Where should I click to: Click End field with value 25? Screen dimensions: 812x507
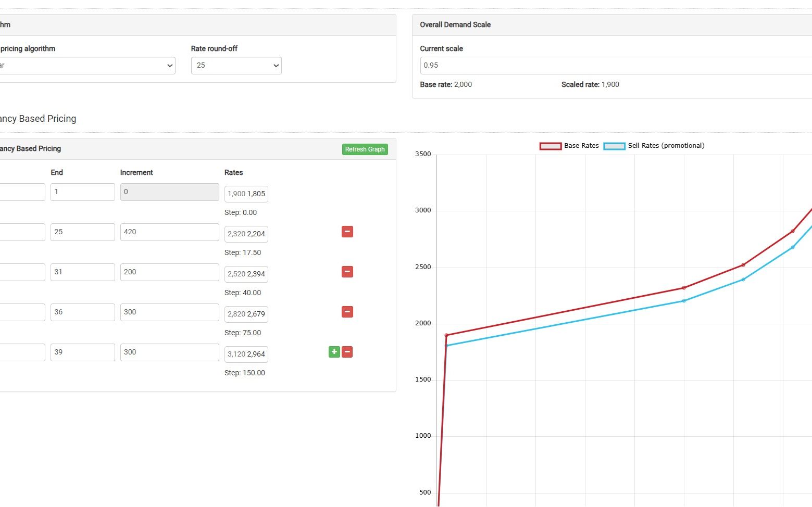[82, 232]
